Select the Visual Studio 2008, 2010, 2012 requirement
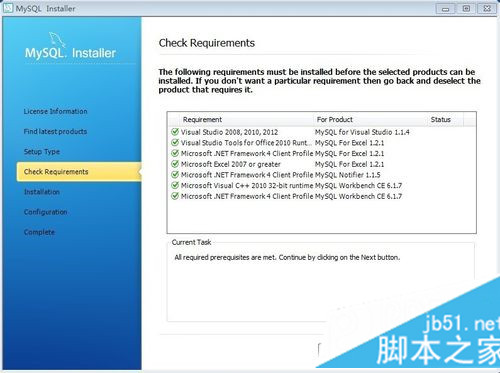Screen dimensions: 500x373 (229, 132)
